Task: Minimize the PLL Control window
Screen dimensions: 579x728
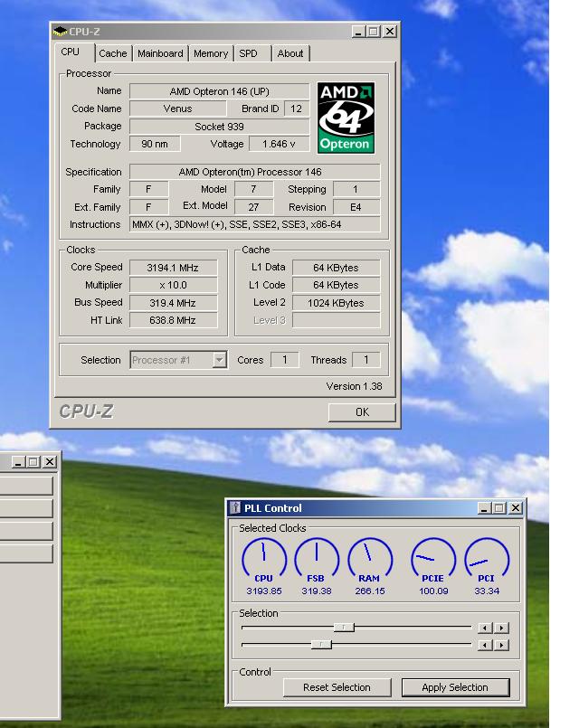Action: [x=484, y=508]
